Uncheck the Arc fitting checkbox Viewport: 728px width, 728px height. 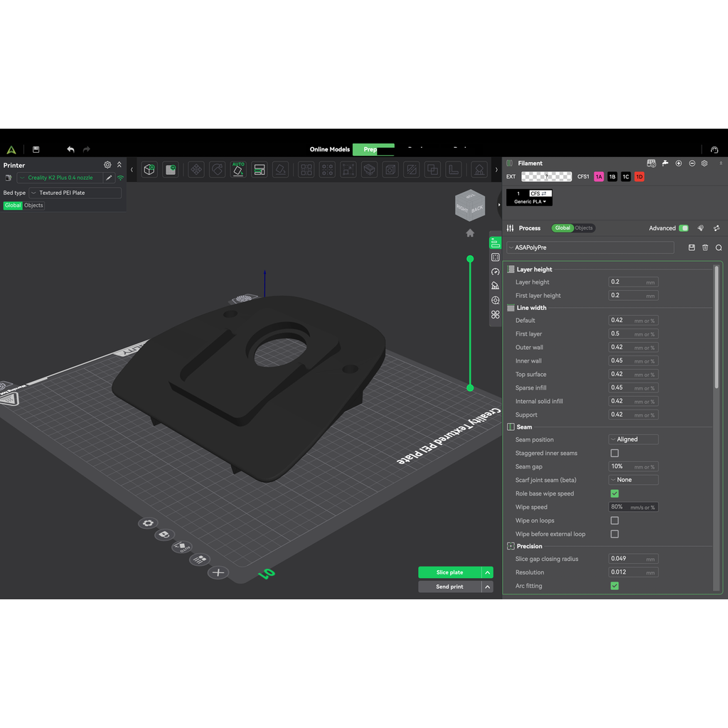click(x=614, y=586)
